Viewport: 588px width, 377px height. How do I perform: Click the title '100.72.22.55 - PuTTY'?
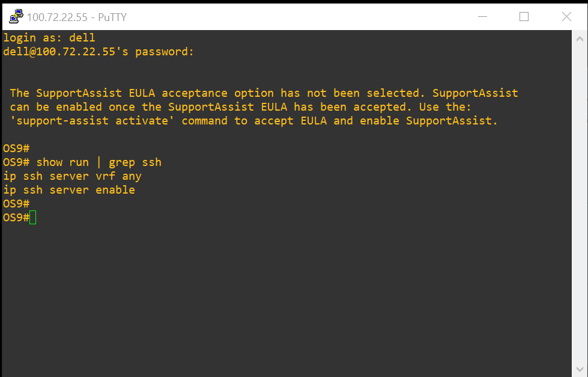pyautogui.click(x=78, y=17)
